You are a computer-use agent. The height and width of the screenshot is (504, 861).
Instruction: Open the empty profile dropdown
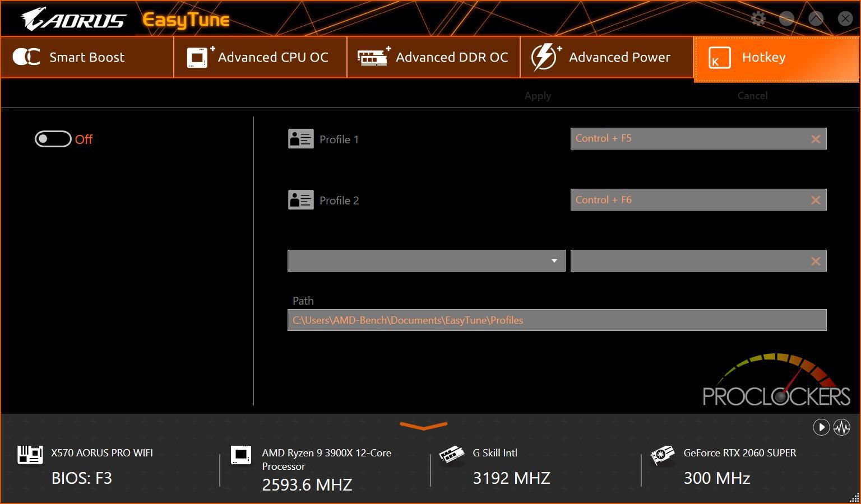point(426,261)
